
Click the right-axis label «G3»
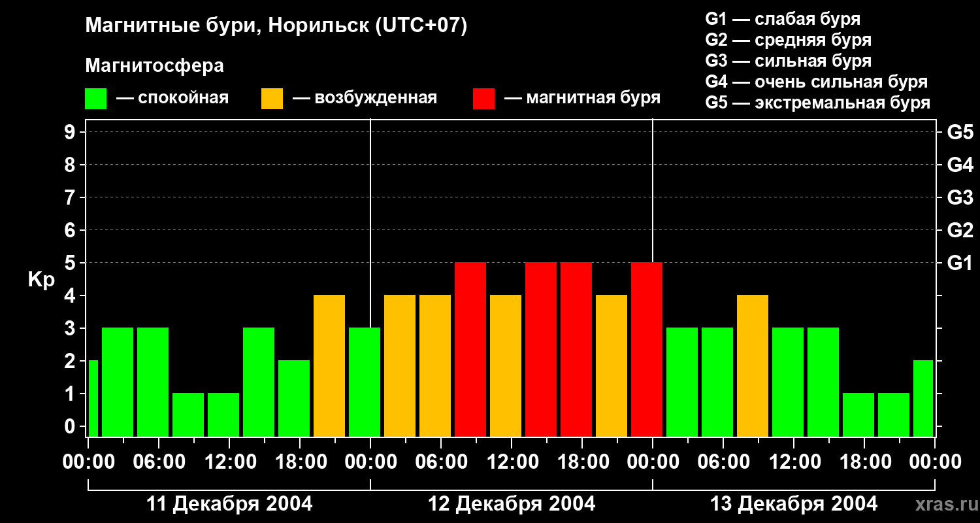[x=960, y=197]
